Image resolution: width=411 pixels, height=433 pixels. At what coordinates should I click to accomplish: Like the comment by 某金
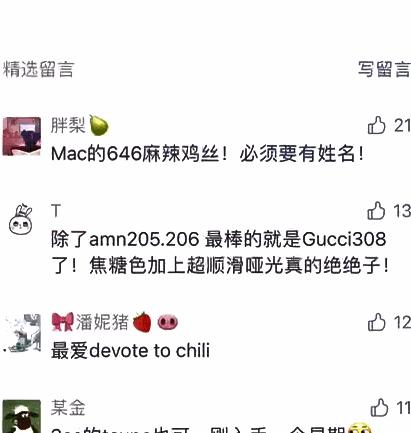(379, 407)
